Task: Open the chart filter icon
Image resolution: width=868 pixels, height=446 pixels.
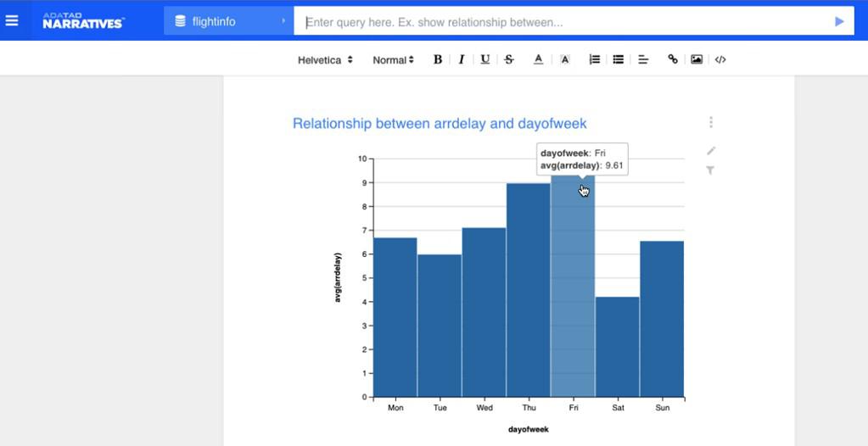Action: point(711,170)
